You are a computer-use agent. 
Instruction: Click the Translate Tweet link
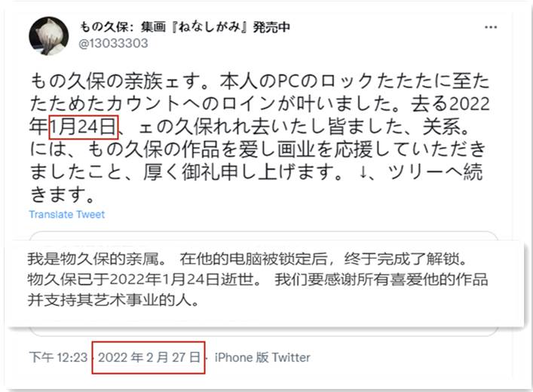pos(66,215)
